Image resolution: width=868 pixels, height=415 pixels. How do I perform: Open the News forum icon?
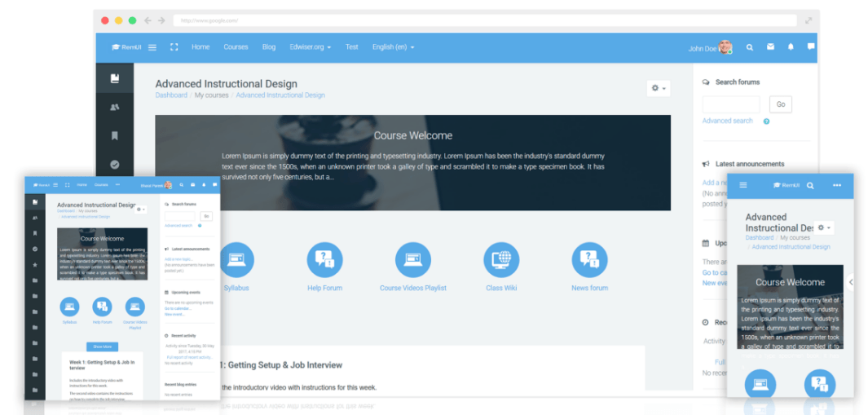[589, 260]
